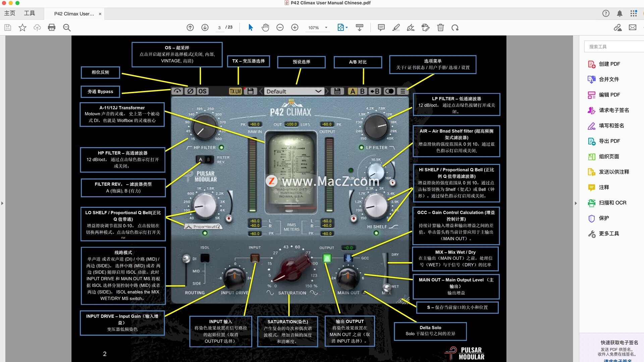Image resolution: width=644 pixels, height=362 pixels.
Task: Go to the next page with the down arrow
Action: pyautogui.click(x=205, y=27)
